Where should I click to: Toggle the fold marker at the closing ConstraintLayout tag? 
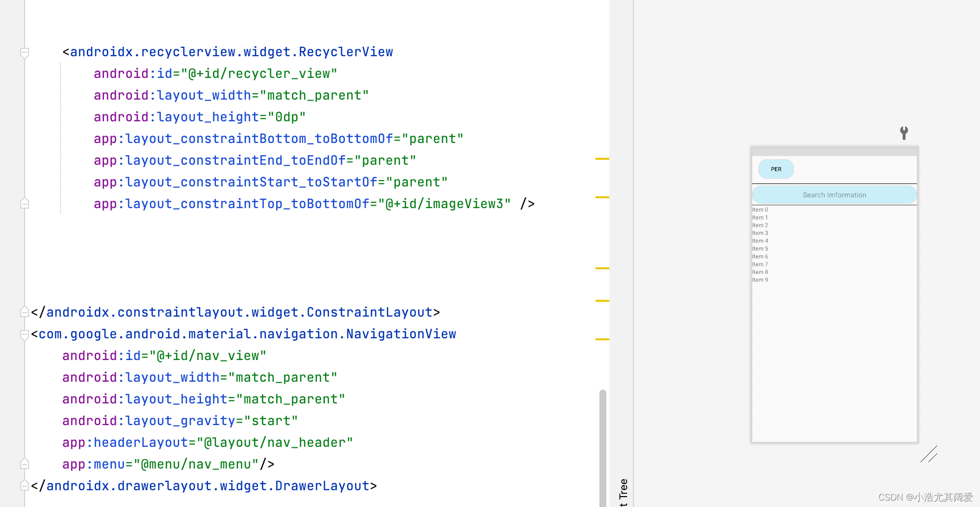[x=25, y=312]
